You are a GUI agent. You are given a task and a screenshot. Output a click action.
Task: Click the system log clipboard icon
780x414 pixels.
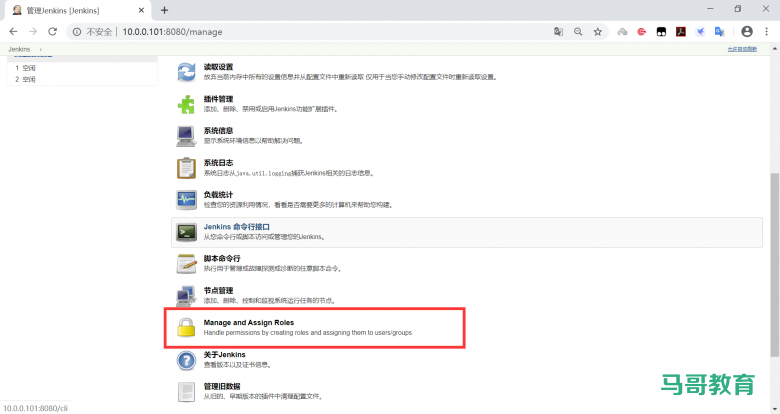[187, 168]
